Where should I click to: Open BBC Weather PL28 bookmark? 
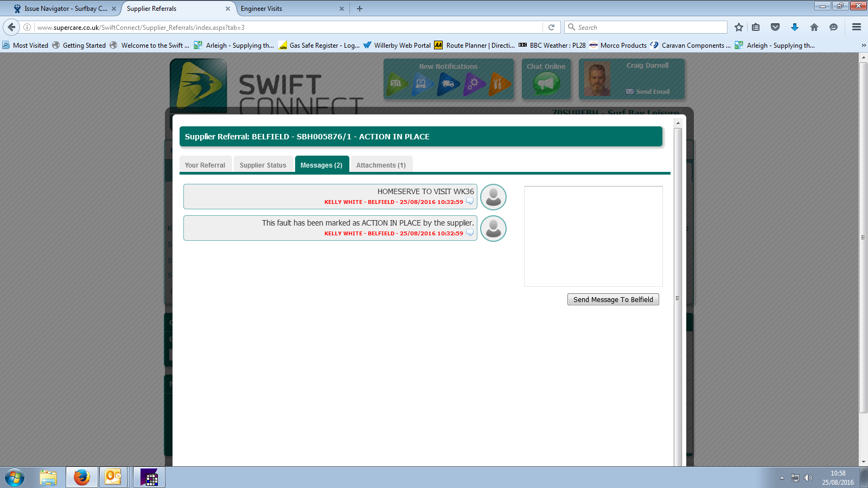(552, 46)
